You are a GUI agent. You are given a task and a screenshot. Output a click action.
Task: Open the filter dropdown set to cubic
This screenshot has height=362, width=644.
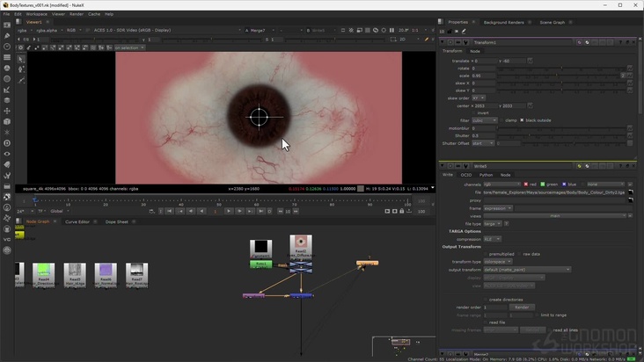coord(485,120)
